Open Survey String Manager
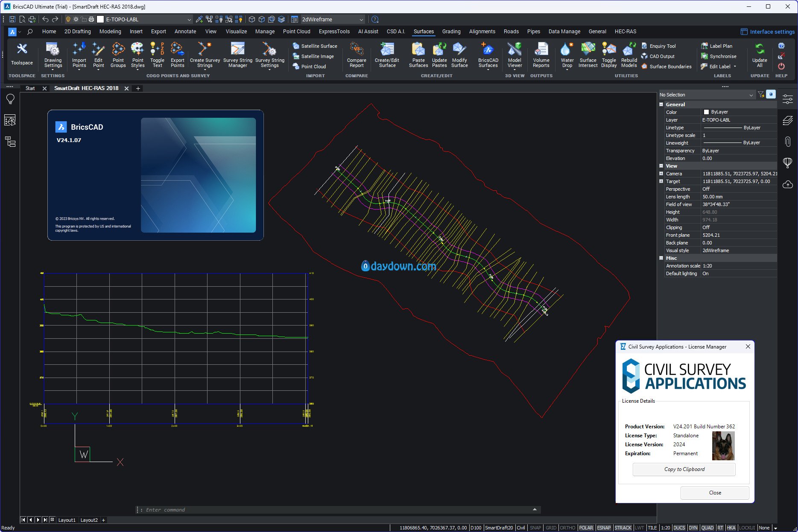The width and height of the screenshot is (798, 532). click(238, 55)
